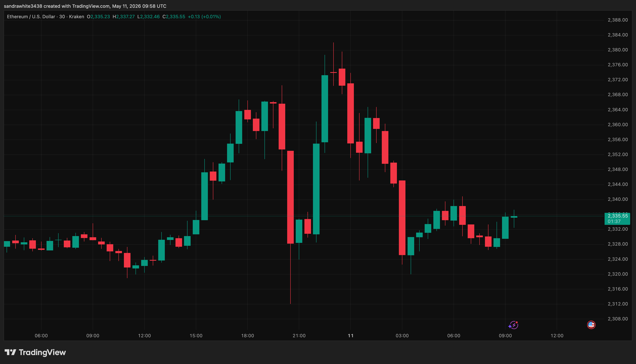Click the 2,308.00 price axis label
636x364 pixels.
(618, 319)
